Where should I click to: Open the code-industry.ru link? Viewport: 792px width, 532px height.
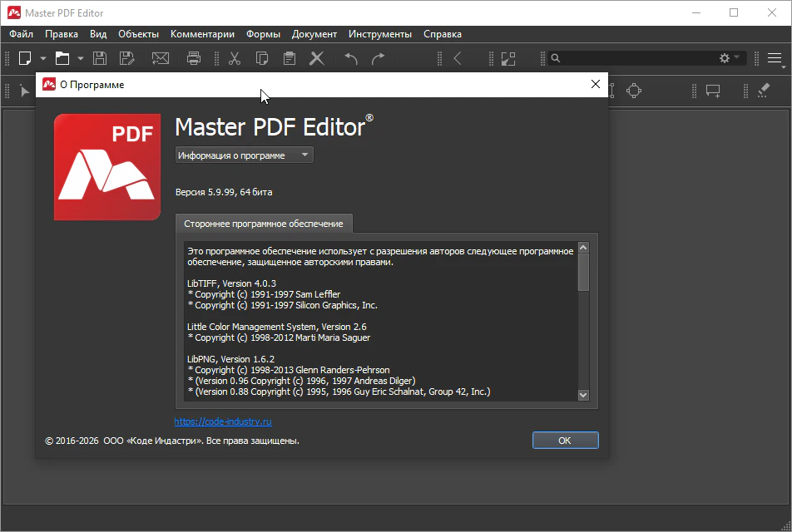tap(223, 421)
